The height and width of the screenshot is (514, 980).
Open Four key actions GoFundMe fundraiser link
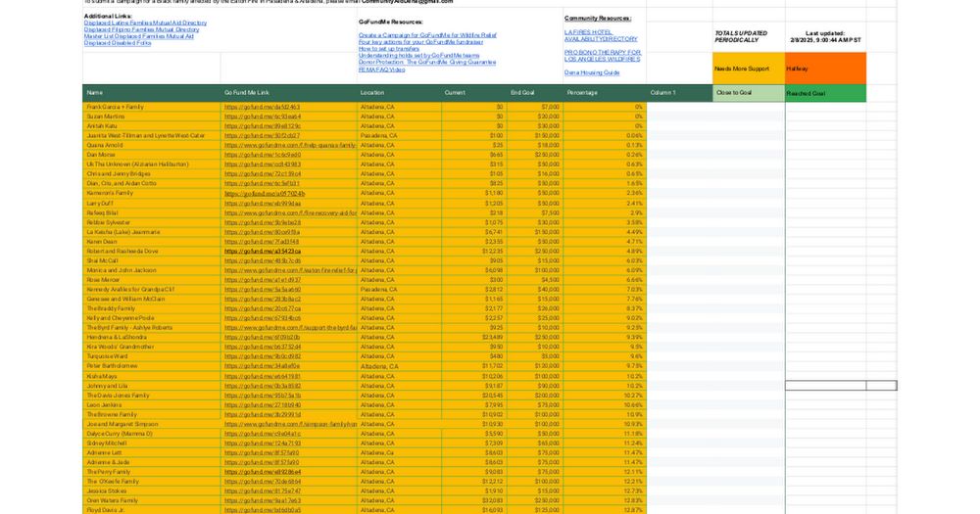pos(420,42)
